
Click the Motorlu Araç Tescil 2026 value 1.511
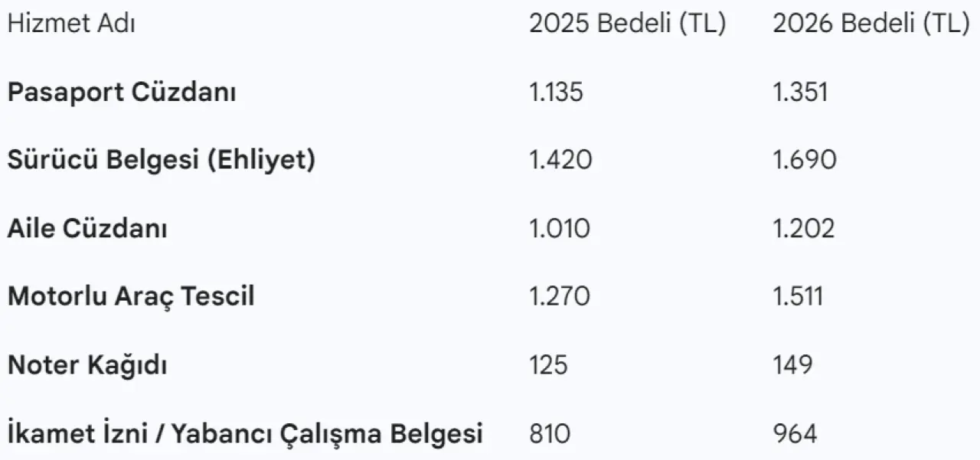coord(799,297)
